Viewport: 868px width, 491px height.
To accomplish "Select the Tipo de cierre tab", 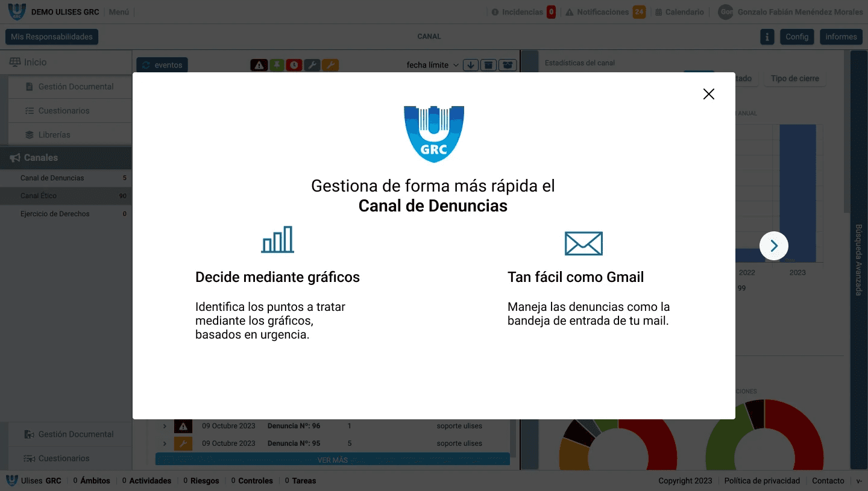I will pos(795,79).
